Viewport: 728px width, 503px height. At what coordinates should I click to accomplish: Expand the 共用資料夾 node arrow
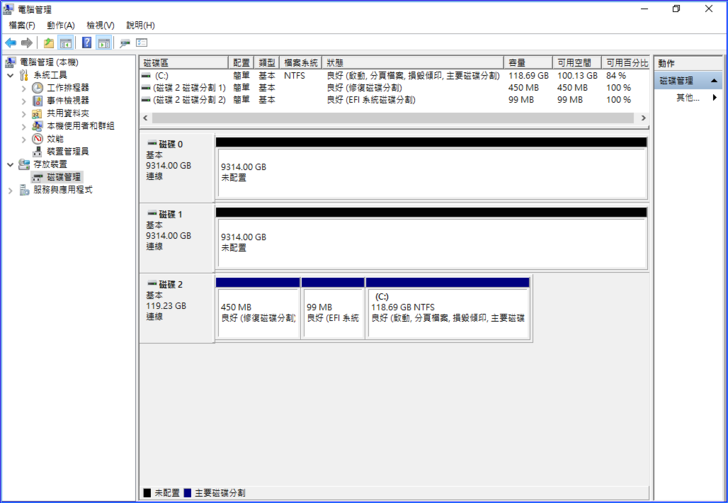[x=24, y=114]
